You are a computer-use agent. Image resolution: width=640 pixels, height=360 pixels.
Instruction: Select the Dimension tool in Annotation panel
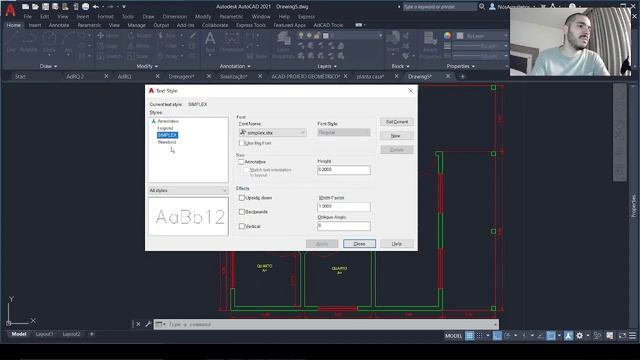[x=231, y=42]
